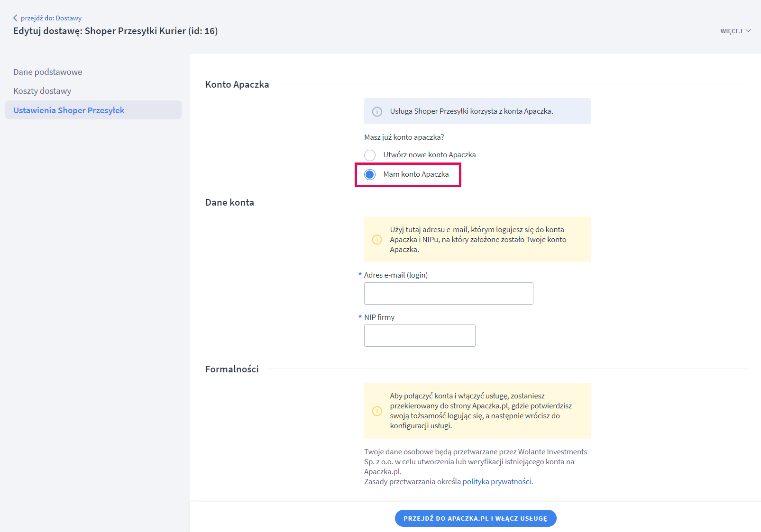The image size is (761, 532).
Task: Click the warning icon in the Formalności notice
Action: pos(377,411)
